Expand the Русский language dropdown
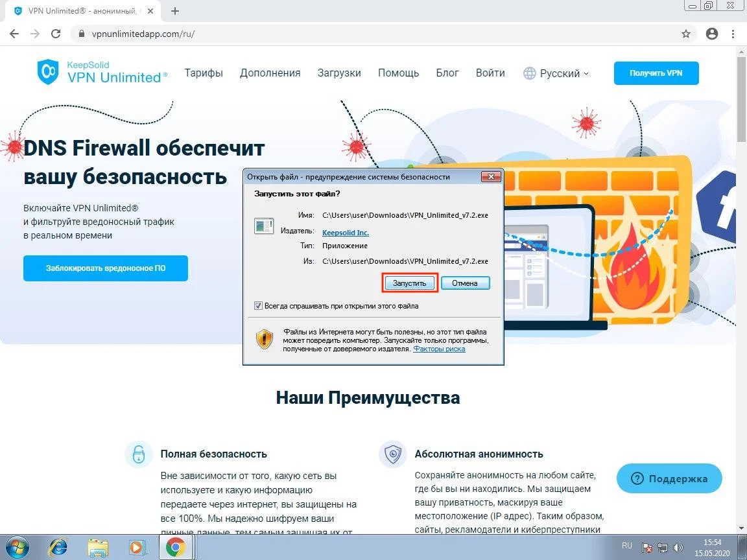 556,73
